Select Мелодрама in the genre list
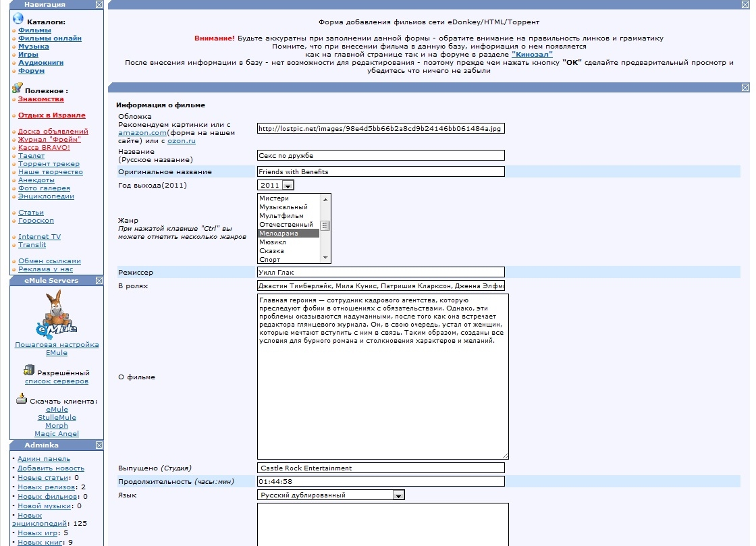 pos(288,234)
